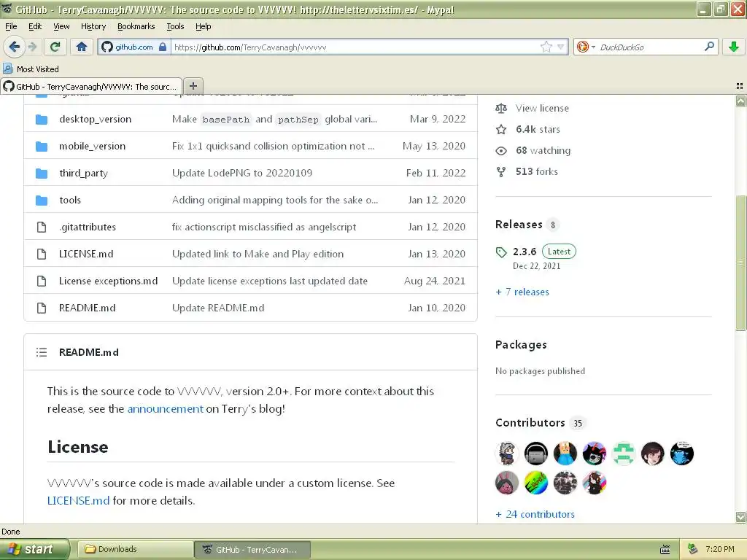Click the DuckDuckGo search field

[x=649, y=47]
